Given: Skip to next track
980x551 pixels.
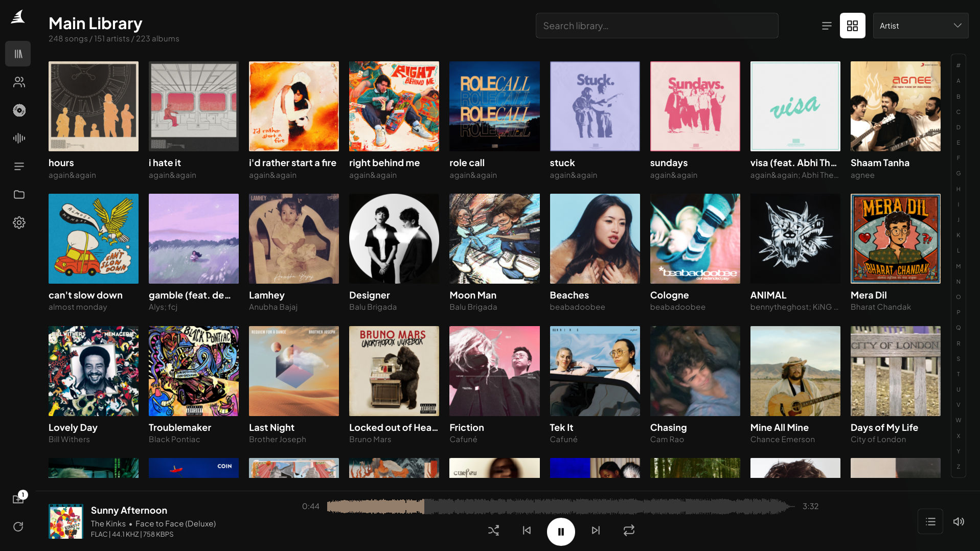Looking at the screenshot, I should coord(596,531).
